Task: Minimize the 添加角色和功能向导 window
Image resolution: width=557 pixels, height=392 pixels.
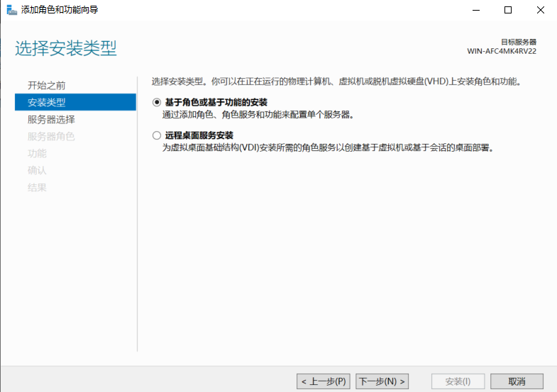Action: click(x=474, y=10)
